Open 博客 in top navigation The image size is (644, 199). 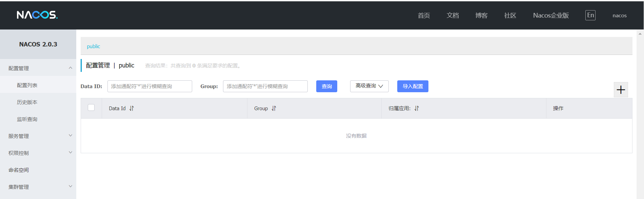click(x=481, y=16)
